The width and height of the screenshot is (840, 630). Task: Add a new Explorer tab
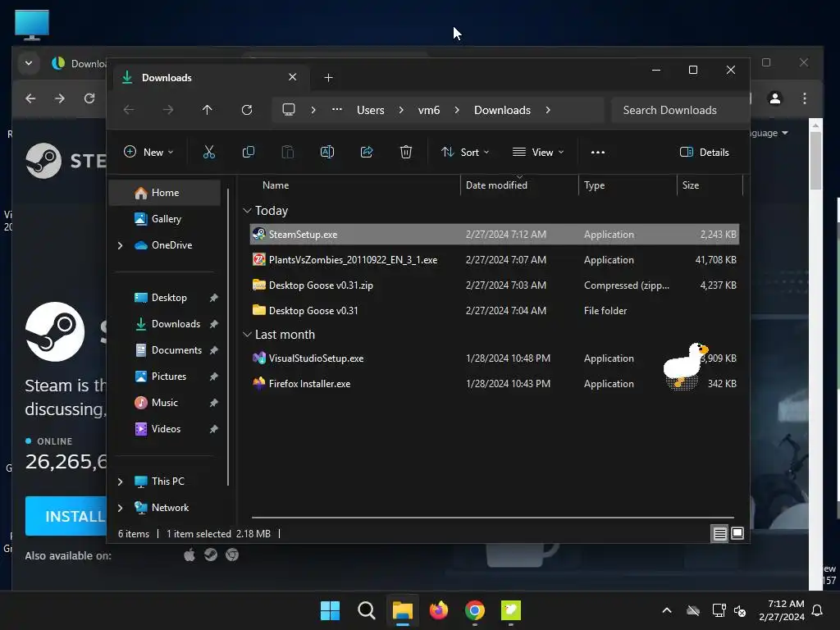328,78
